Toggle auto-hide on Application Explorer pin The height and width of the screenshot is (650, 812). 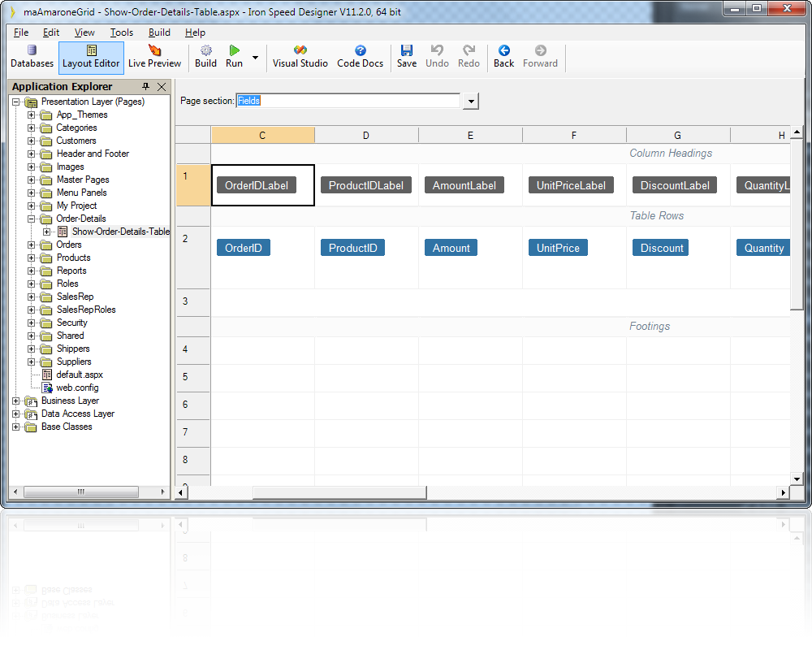146,86
